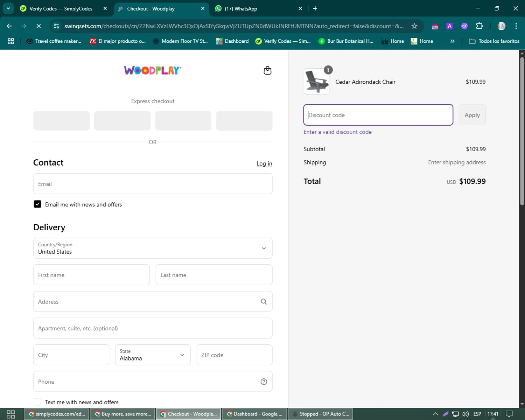Click the Woodplay logo
Image resolution: width=525 pixels, height=420 pixels.
[x=153, y=70]
